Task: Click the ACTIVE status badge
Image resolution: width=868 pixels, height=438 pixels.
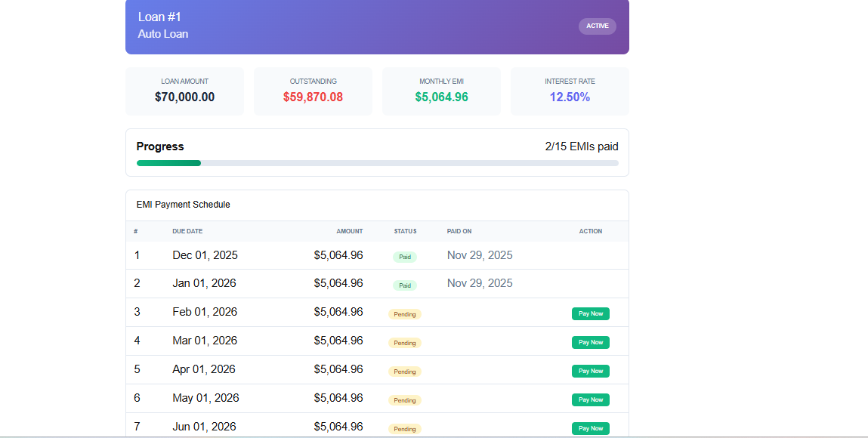Action: (597, 26)
